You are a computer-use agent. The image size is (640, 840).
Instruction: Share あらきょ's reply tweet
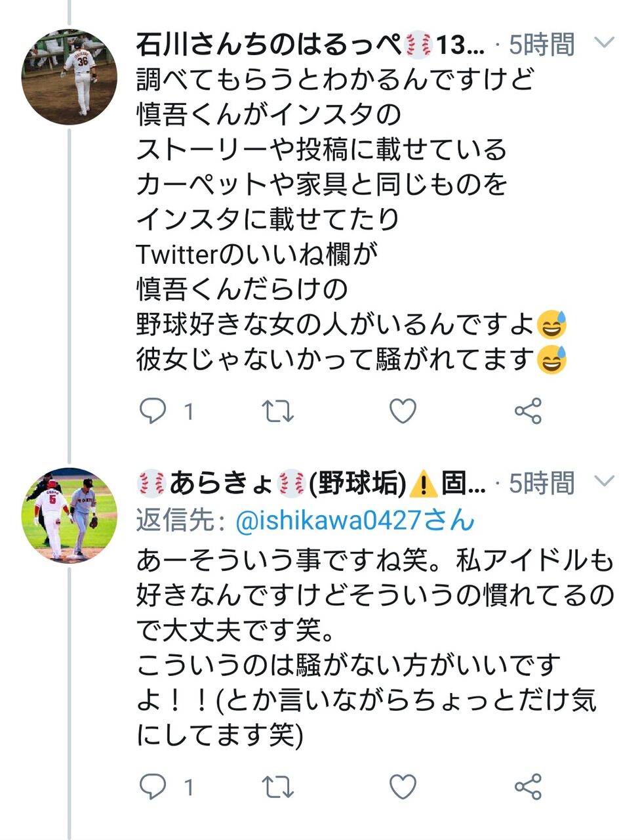click(528, 787)
